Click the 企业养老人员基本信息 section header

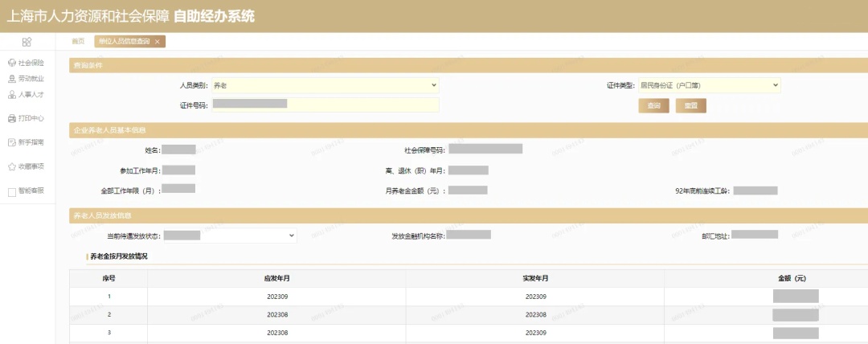pos(469,130)
